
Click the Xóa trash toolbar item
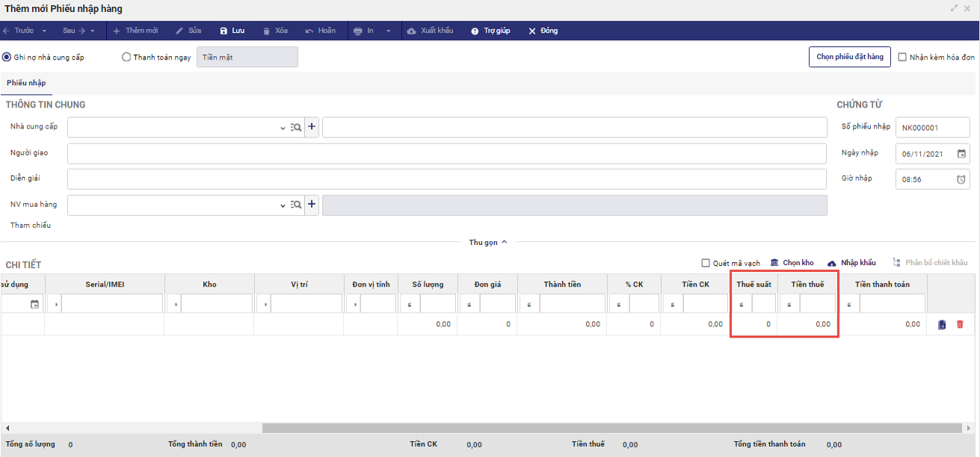(x=275, y=31)
